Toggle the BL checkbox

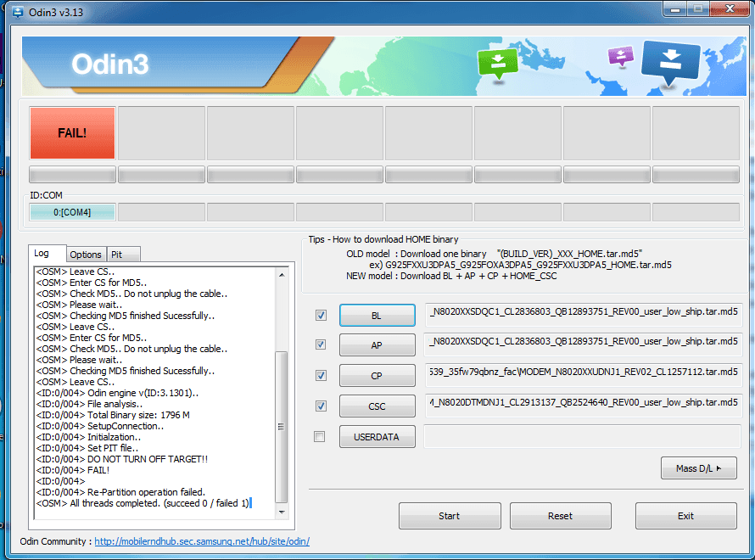(x=321, y=316)
